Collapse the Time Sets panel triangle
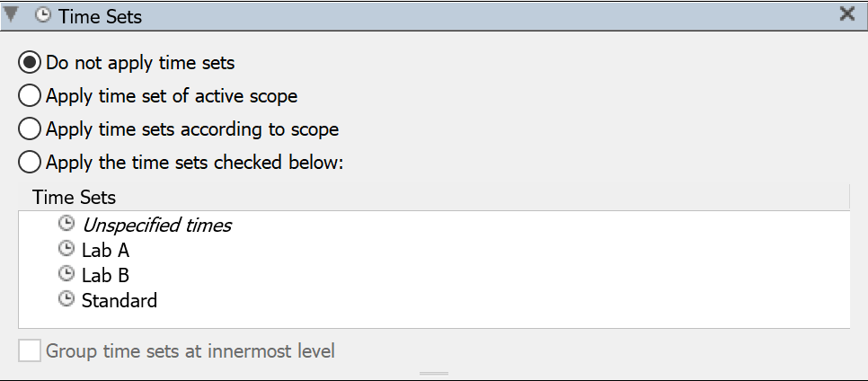868x381 pixels. [x=11, y=15]
